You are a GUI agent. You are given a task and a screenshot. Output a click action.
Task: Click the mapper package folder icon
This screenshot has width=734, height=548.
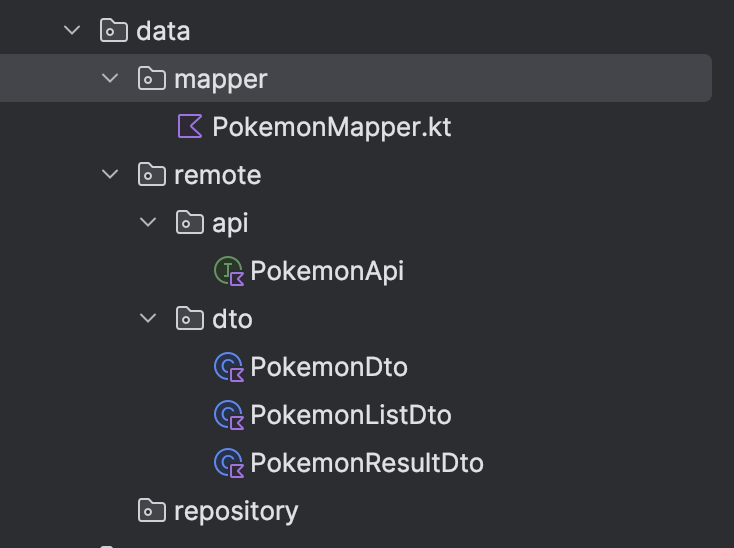152,79
